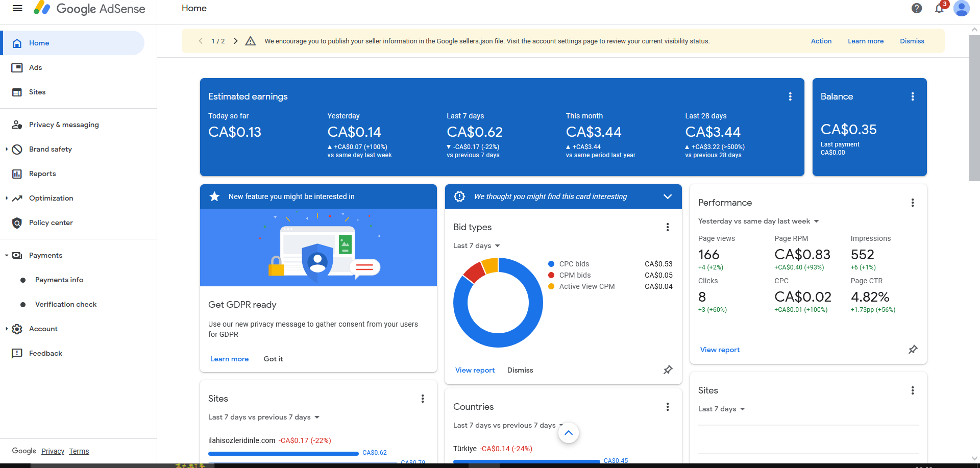Image resolution: width=980 pixels, height=468 pixels.
Task: Dismiss the notification banner
Action: (x=912, y=41)
